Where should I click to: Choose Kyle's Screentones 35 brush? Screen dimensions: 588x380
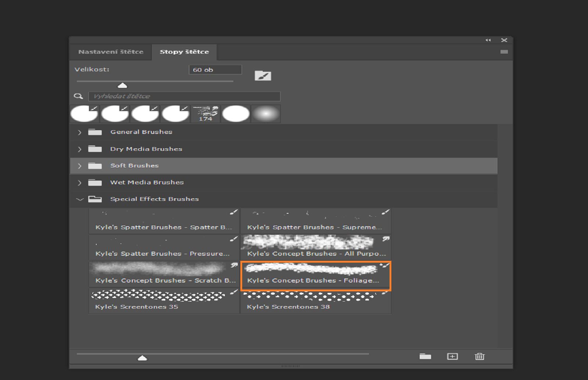(x=164, y=301)
